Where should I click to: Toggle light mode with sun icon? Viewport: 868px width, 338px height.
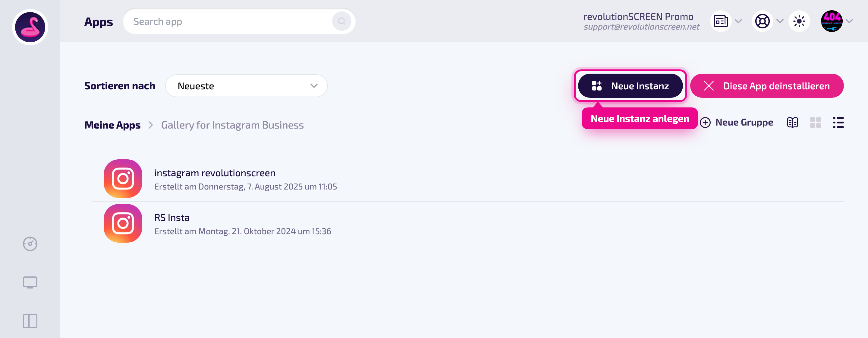click(799, 21)
